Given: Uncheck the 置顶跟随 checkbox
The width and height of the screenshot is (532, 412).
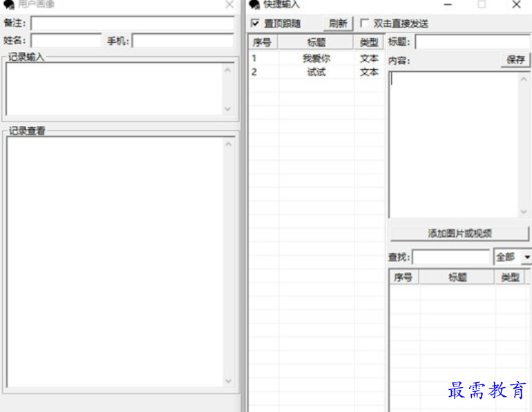Looking at the screenshot, I should click(255, 23).
